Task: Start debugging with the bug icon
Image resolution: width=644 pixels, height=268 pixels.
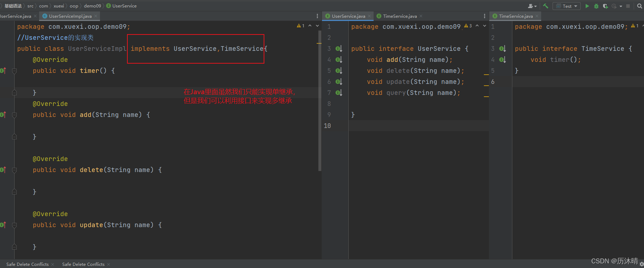Action: coord(596,6)
